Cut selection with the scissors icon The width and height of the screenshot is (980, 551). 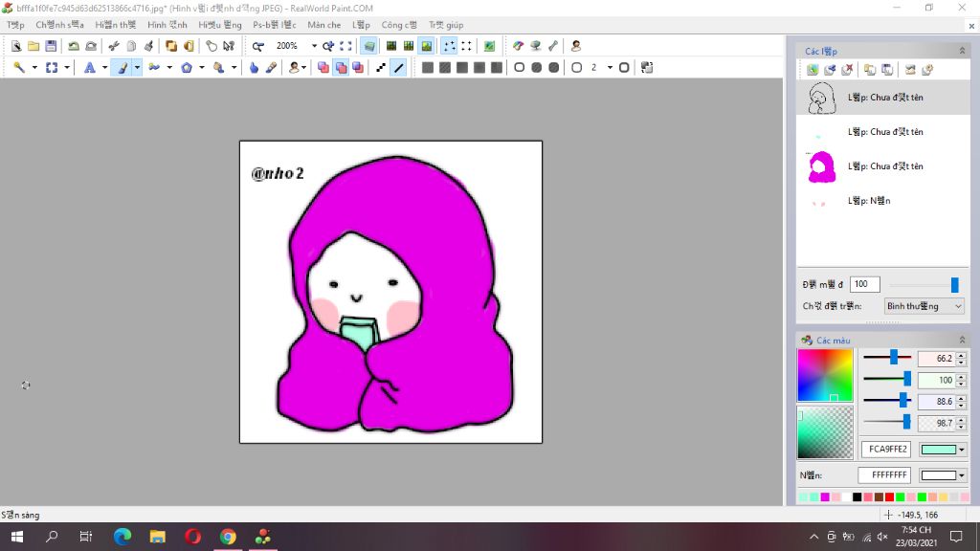114,46
